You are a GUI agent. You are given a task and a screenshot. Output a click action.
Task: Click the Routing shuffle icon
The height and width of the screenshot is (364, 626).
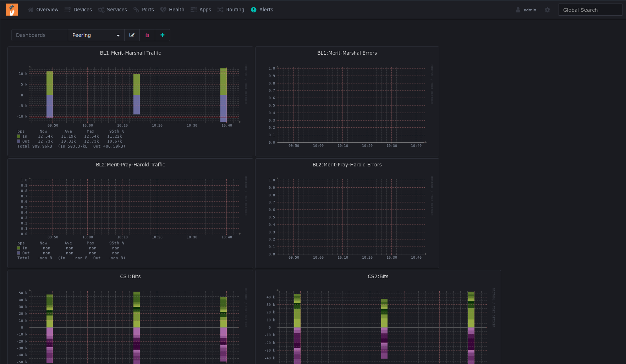click(220, 10)
